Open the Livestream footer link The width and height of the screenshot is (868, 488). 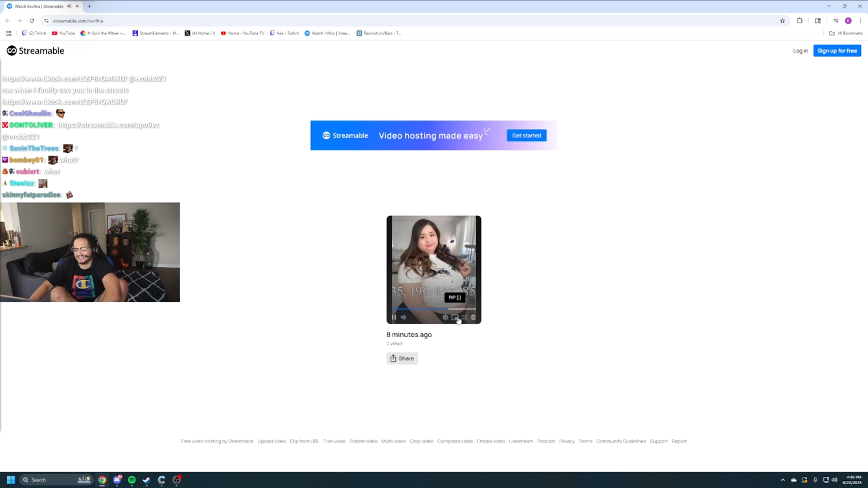click(521, 441)
